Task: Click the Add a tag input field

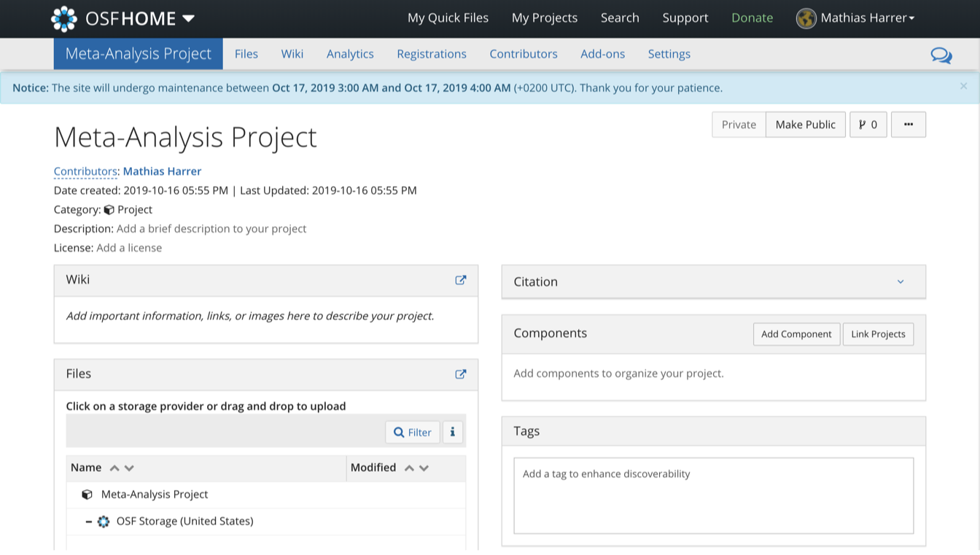Action: click(712, 494)
